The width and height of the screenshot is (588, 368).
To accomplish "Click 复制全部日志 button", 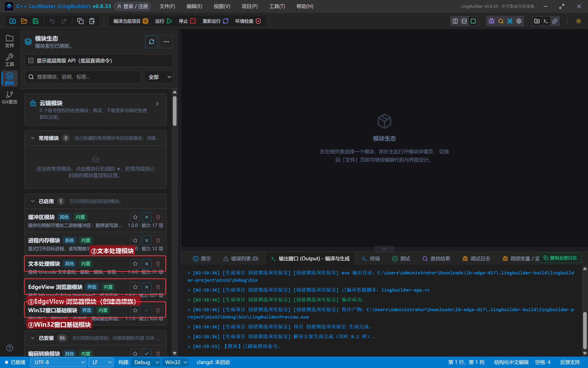I will pyautogui.click(x=560, y=258).
